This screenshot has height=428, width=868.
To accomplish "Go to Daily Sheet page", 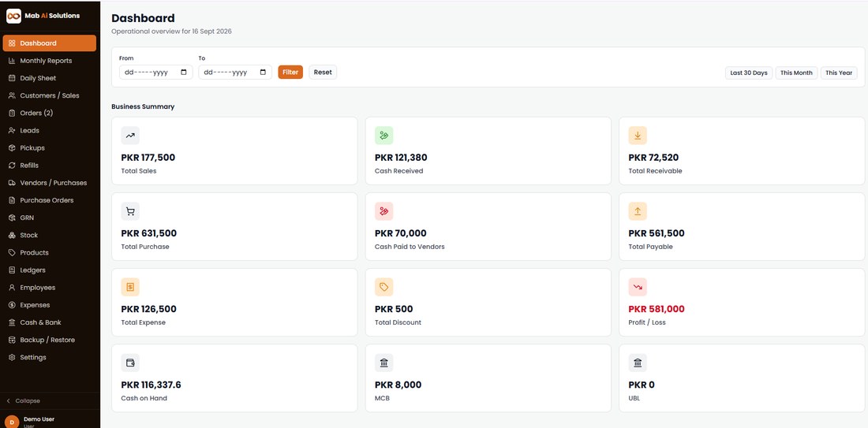I will (49, 78).
